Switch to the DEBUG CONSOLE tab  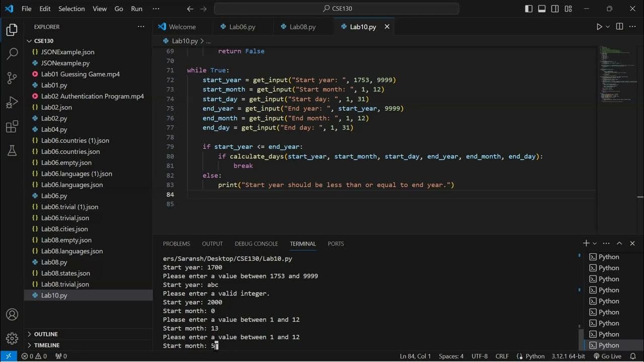256,243
